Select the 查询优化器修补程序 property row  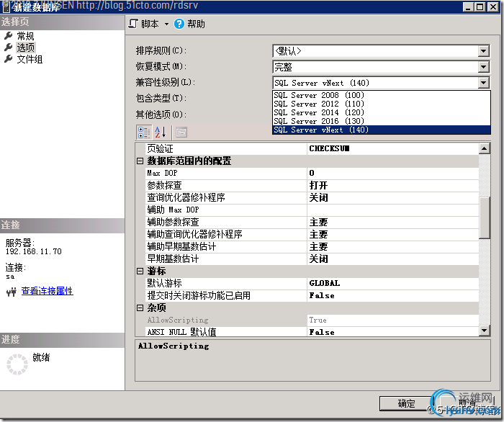pyautogui.click(x=312, y=197)
